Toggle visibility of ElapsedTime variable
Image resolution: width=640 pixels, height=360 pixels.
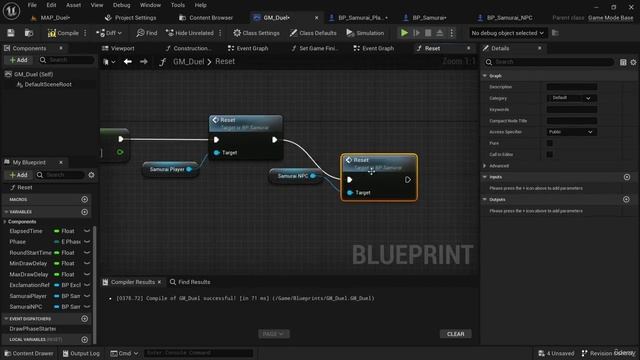(x=87, y=231)
